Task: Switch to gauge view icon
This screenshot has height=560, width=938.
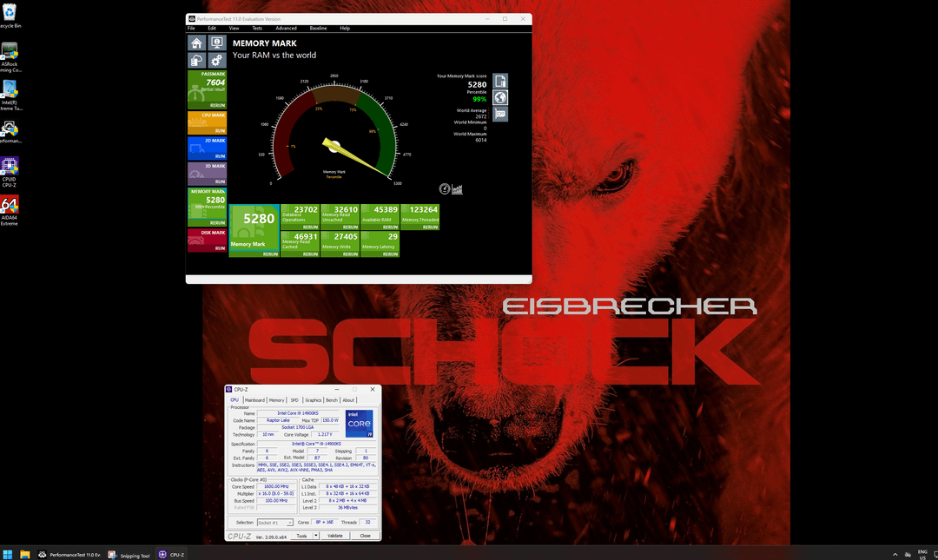Action: 445,189
